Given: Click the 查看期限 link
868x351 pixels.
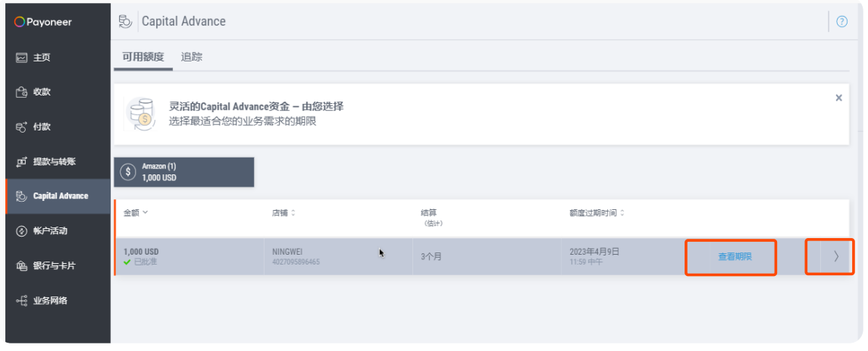Looking at the screenshot, I should pos(735,257).
